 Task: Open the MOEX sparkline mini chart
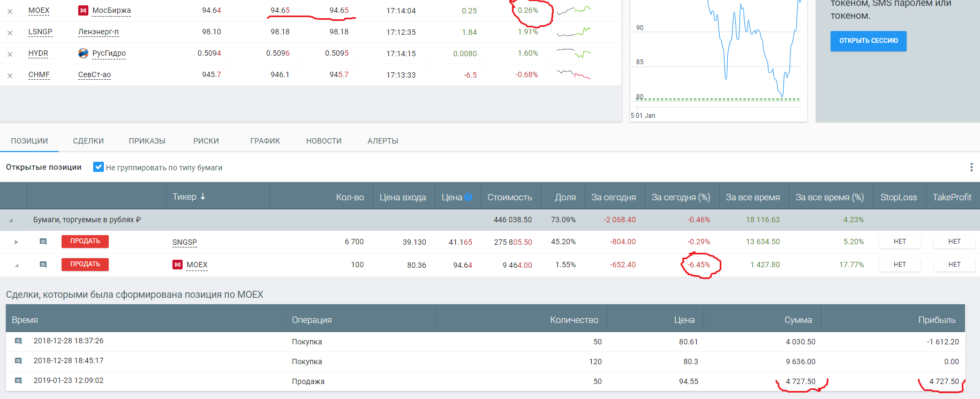click(x=574, y=10)
